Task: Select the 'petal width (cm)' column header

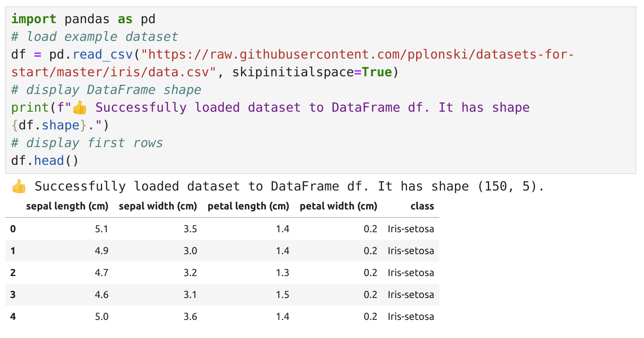Action: (x=338, y=206)
